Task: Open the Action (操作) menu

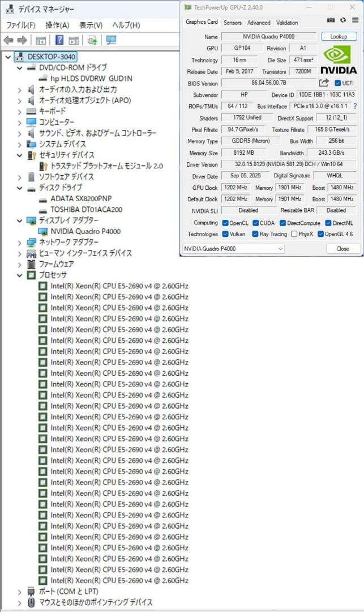Action: (x=57, y=25)
